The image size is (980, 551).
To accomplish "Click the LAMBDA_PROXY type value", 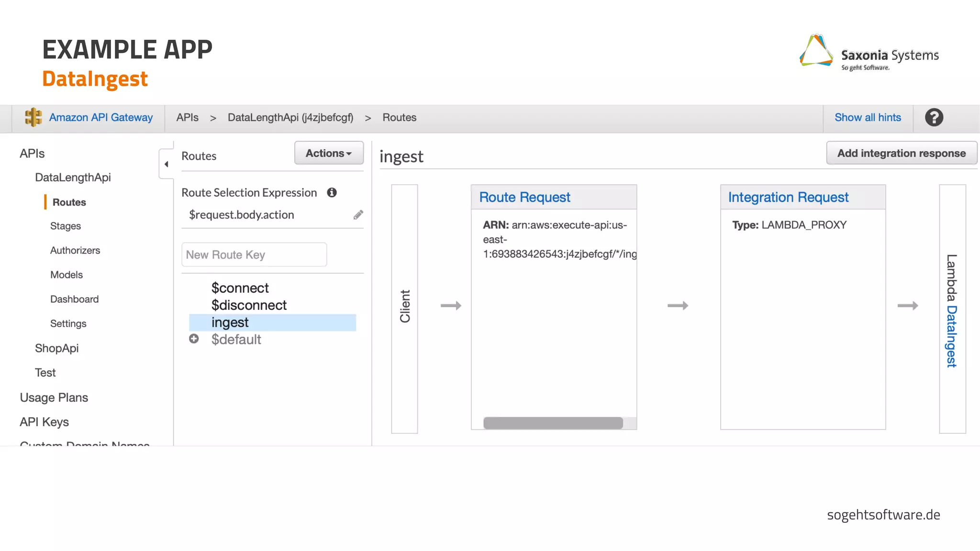I will [x=804, y=225].
